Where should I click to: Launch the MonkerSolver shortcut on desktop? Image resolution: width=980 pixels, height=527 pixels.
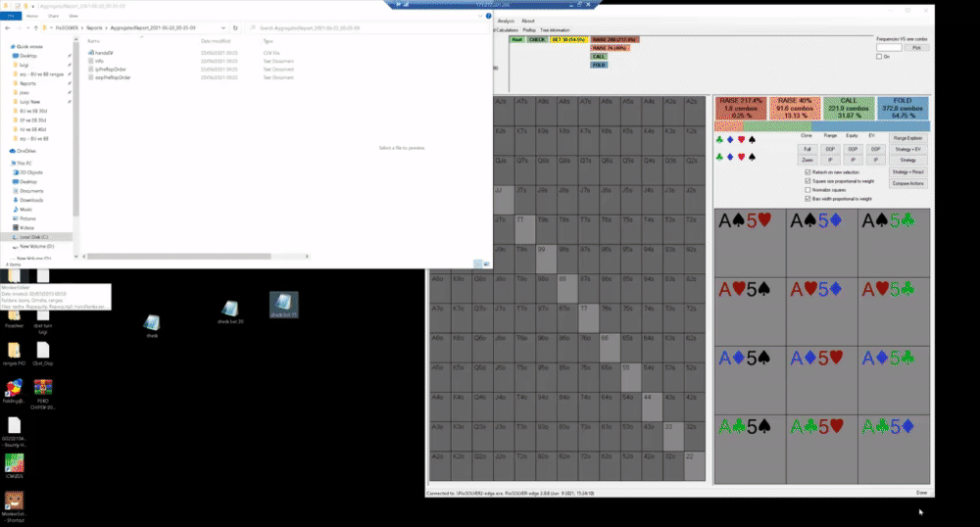point(14,505)
